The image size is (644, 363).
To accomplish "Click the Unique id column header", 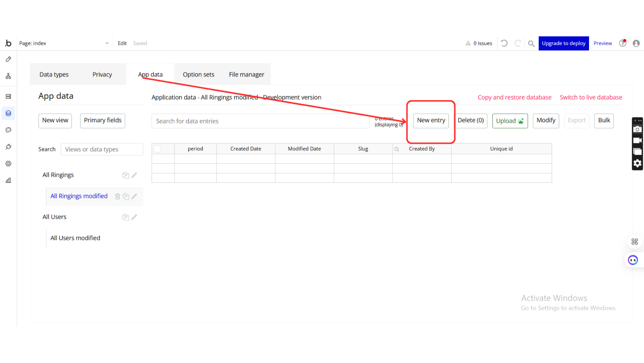I will [501, 149].
